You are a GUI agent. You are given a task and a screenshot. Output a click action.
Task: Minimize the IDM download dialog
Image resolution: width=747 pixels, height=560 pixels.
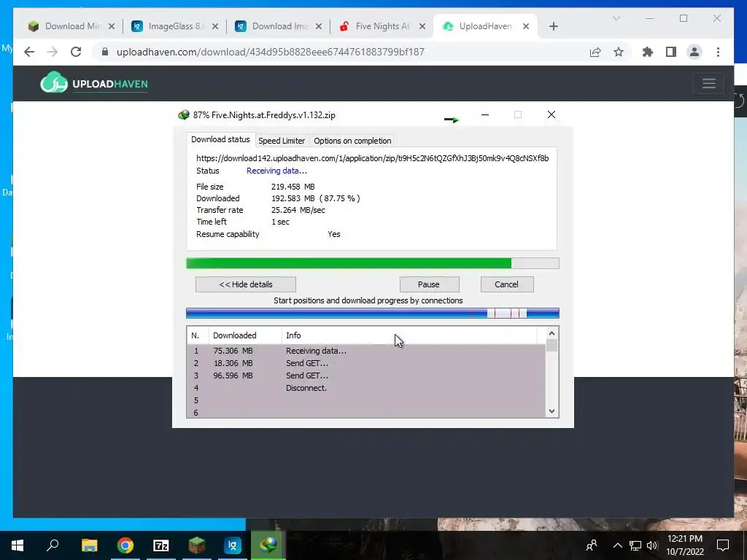pyautogui.click(x=485, y=114)
